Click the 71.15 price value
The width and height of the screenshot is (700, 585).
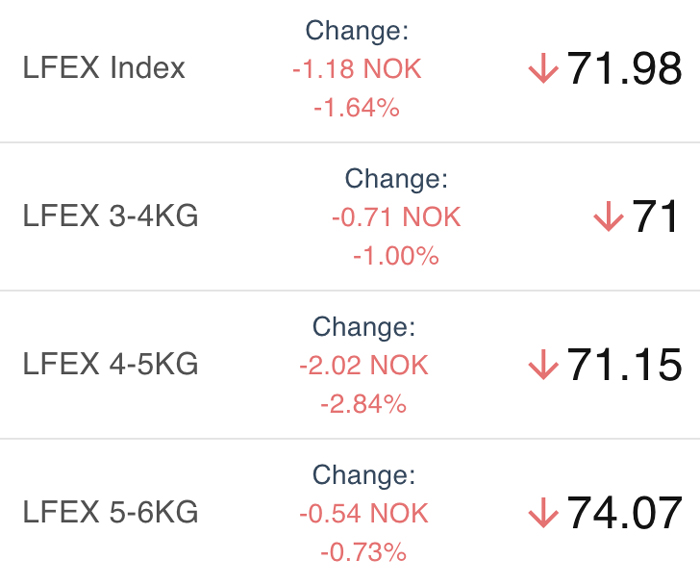[x=624, y=364]
